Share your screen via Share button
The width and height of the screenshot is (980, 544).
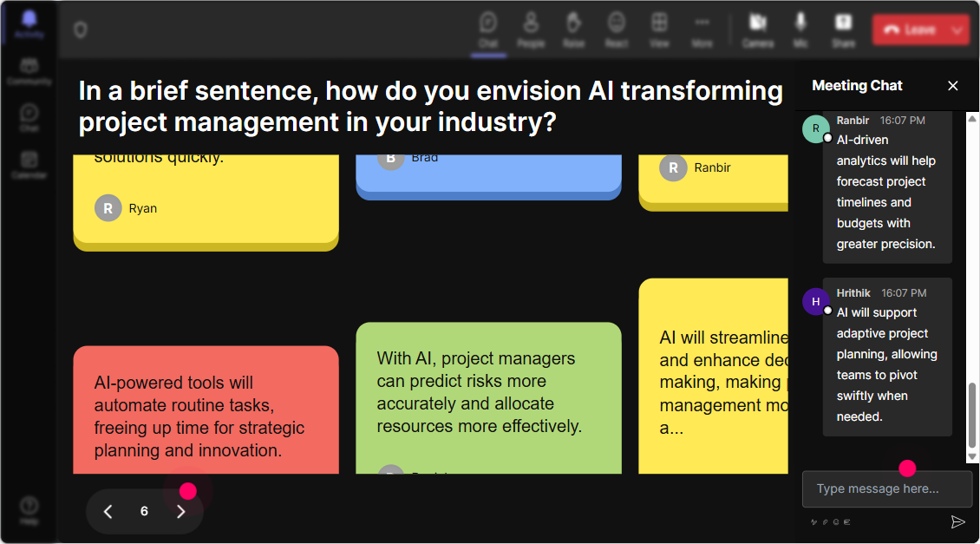tap(843, 30)
